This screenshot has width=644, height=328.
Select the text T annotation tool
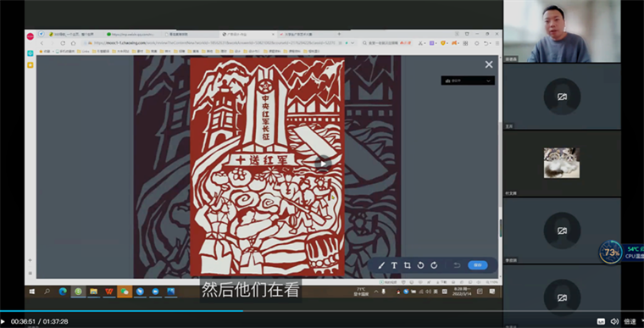(x=394, y=265)
